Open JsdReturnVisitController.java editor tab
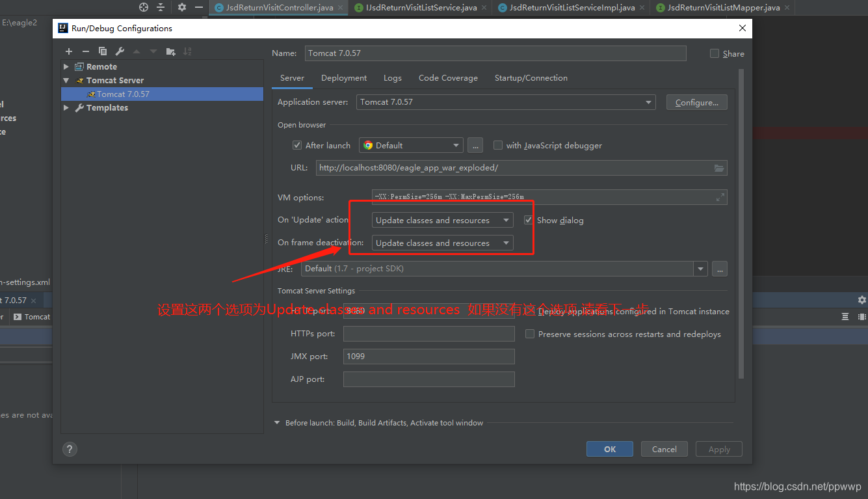Screen dimensions: 868x499 280,8
